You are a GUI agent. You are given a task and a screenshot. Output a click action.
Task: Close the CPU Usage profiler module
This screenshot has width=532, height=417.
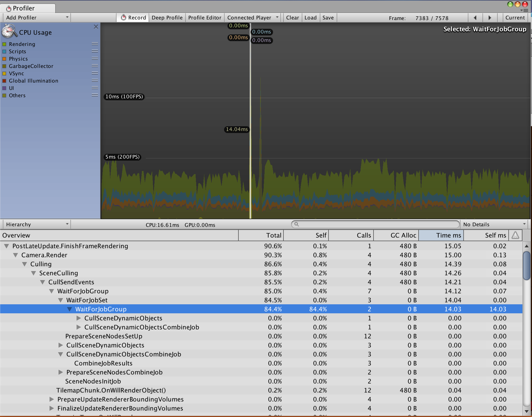(96, 27)
